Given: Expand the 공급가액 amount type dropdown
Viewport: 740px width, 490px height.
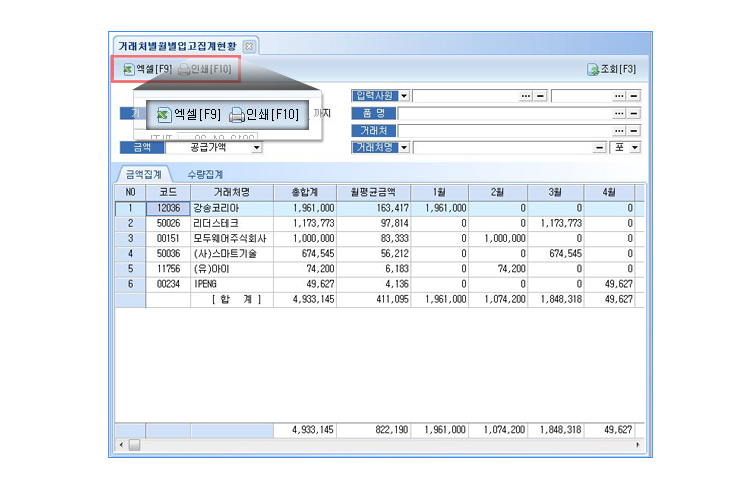Looking at the screenshot, I should pyautogui.click(x=257, y=148).
